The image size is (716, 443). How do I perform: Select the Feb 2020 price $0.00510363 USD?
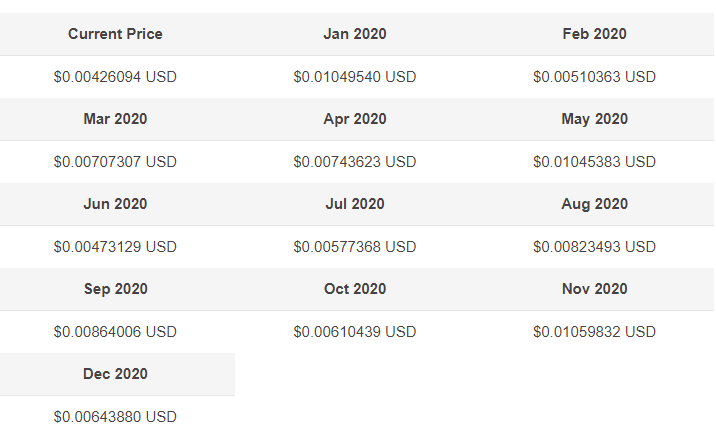pyautogui.click(x=594, y=77)
